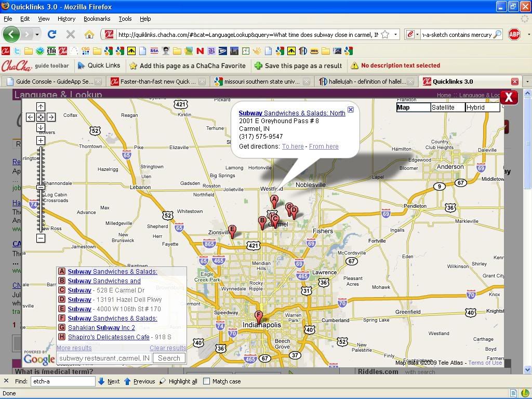This screenshot has width=532, height=399.
Task: Pan the map right with arrow
Action: pos(51,117)
